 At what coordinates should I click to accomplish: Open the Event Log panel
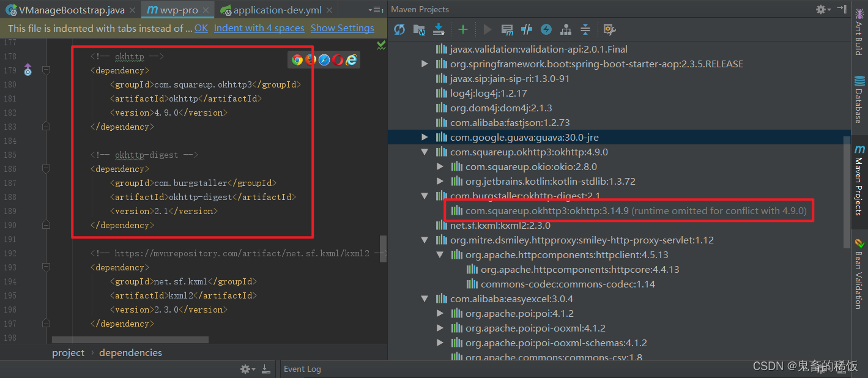pyautogui.click(x=302, y=369)
